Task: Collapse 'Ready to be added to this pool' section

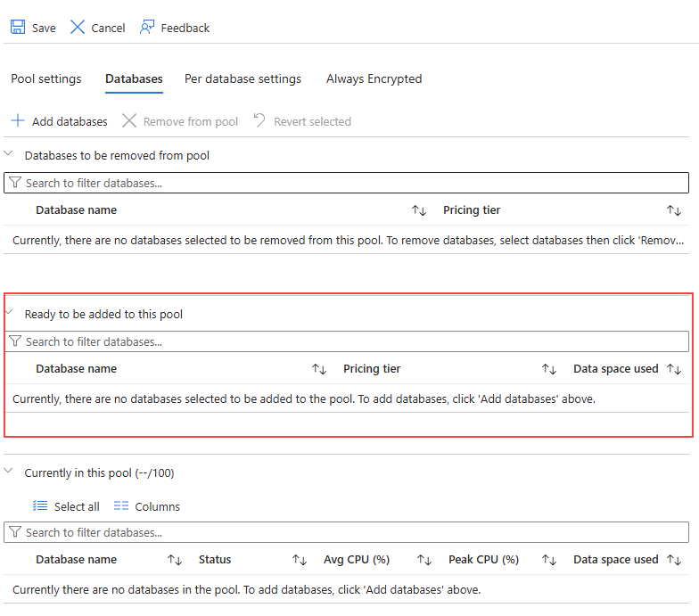Action: pyautogui.click(x=9, y=313)
